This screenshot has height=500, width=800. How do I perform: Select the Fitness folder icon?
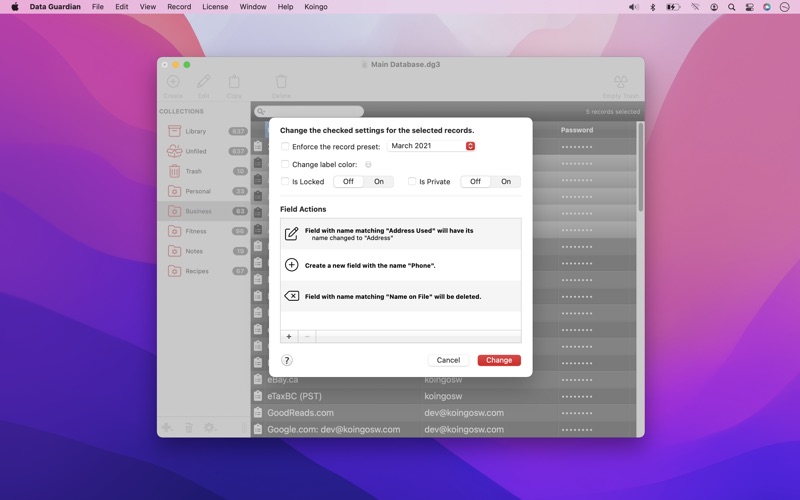coord(174,231)
